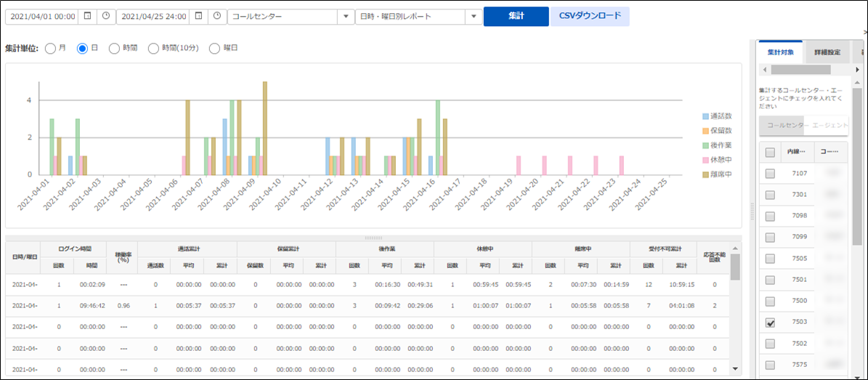Click the vertical splitter handle beside the side panel
Screen dimensions: 868x380
[751, 212]
